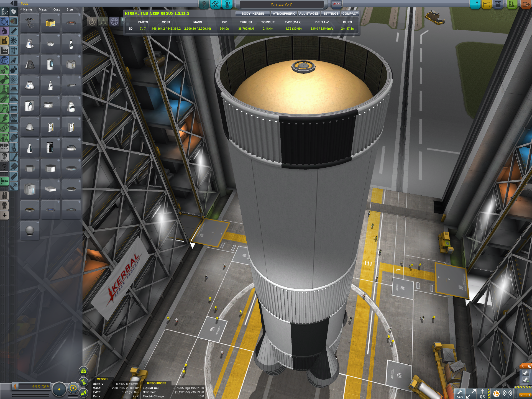Open the solar panel category icon

click(x=14, y=167)
